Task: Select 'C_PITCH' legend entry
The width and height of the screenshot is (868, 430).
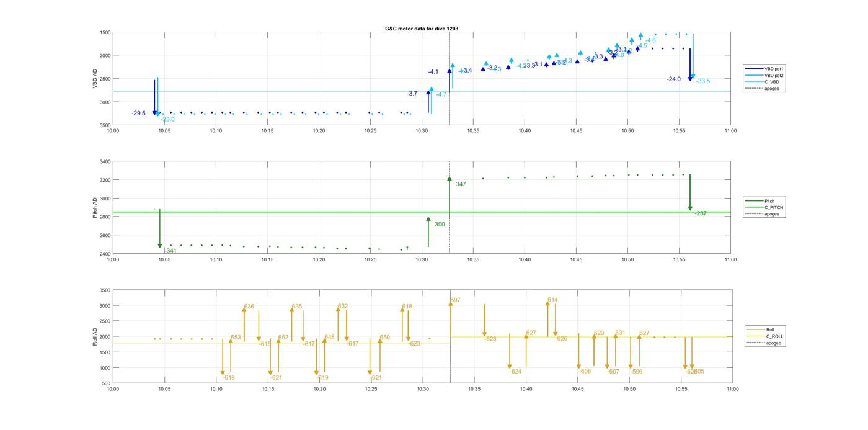Action: pyautogui.click(x=765, y=207)
